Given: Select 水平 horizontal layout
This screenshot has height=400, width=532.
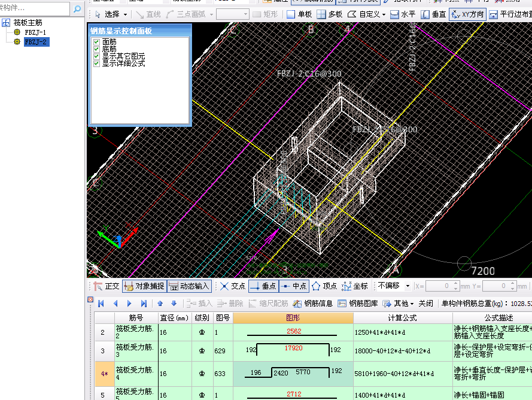Looking at the screenshot, I should tap(403, 14).
